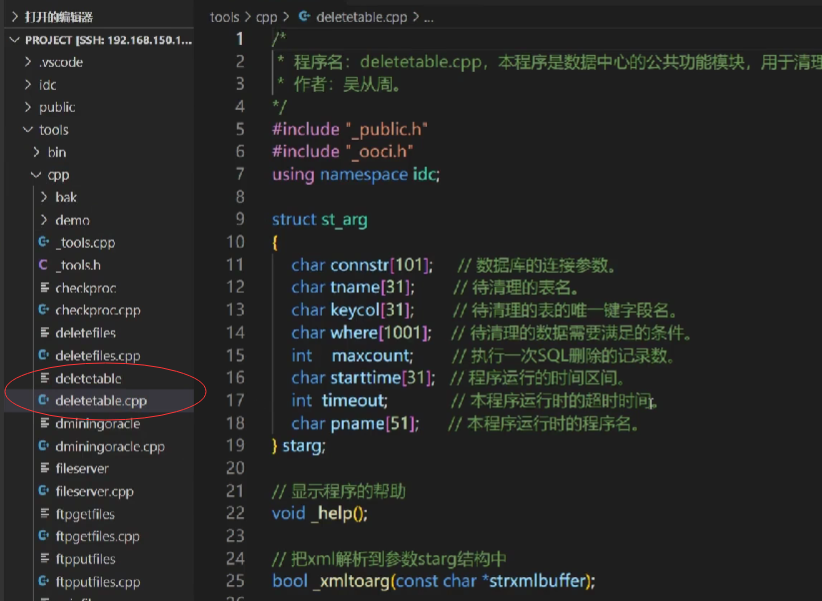Select the deletetable binary file

(89, 378)
